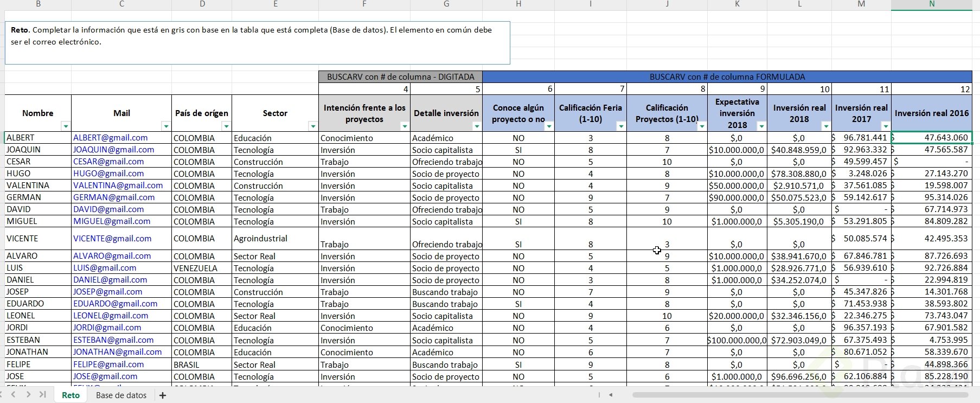The width and height of the screenshot is (980, 403).
Task: Open the Calificación Proyectos filter dropdown
Action: tap(702, 126)
